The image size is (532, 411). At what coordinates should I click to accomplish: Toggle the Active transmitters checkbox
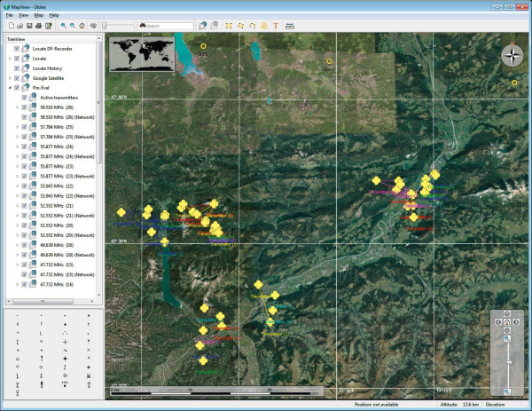pos(24,97)
